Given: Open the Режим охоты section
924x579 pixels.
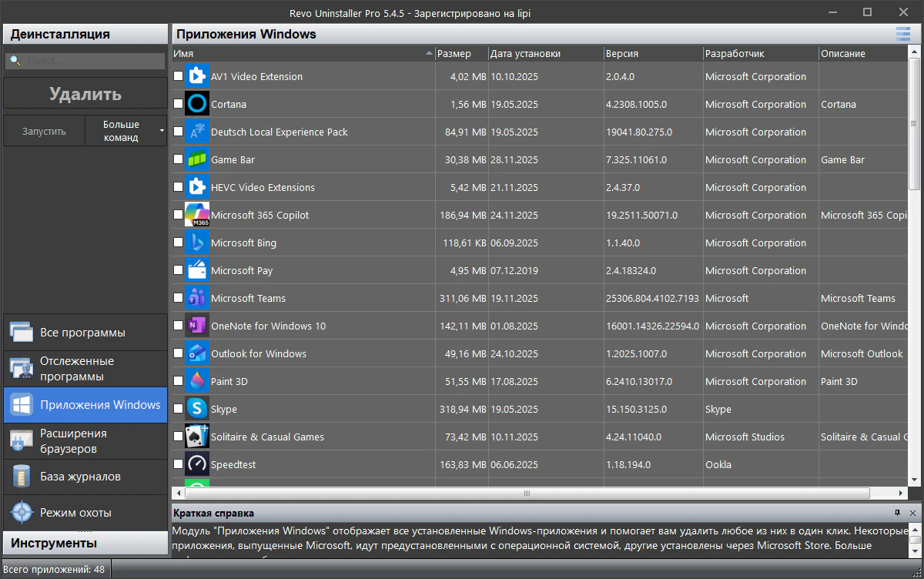Looking at the screenshot, I should 85,512.
